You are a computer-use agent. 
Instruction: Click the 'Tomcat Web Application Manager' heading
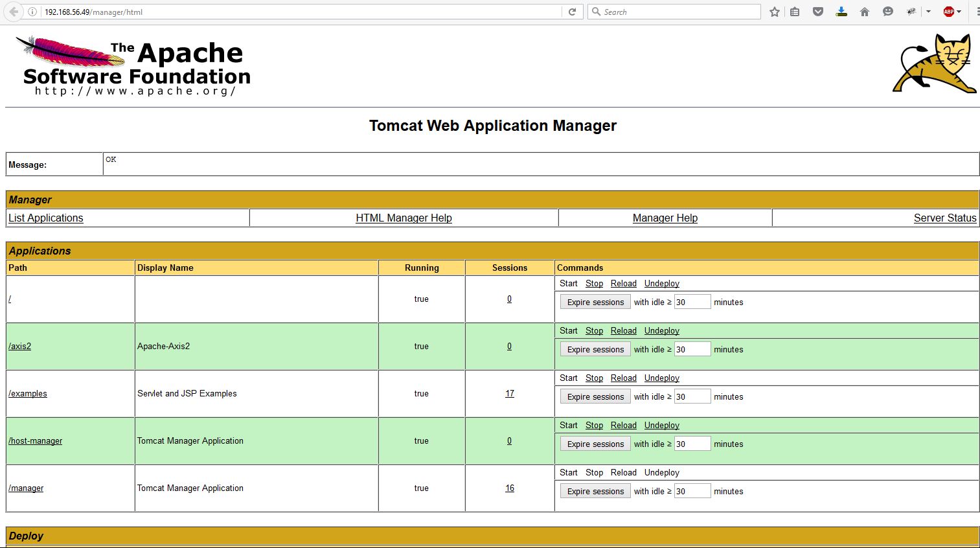click(x=493, y=126)
